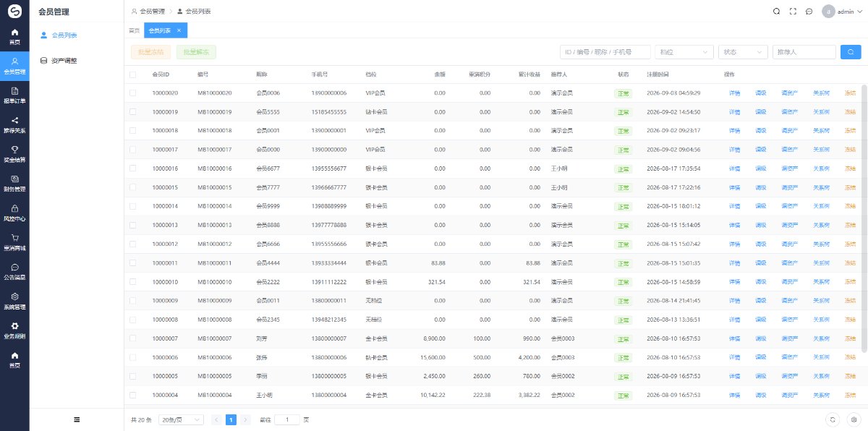Open table column settings gear icon
This screenshot has width=868, height=431.
[x=854, y=419]
